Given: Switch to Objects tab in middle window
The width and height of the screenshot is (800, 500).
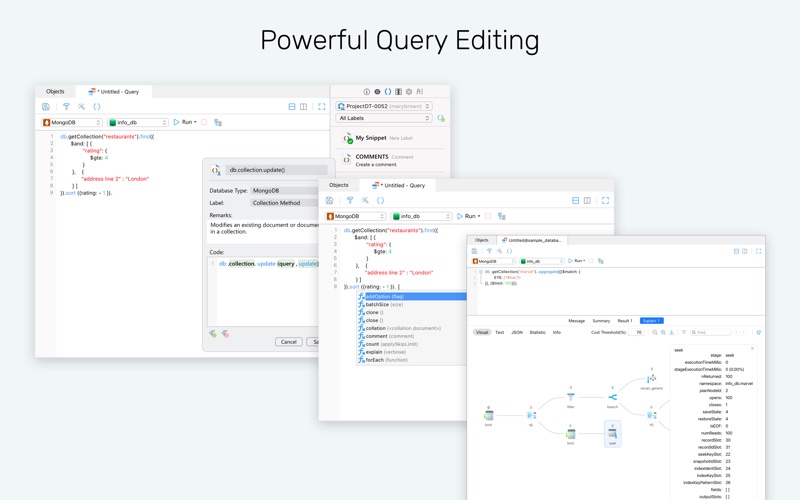Looking at the screenshot, I should (339, 185).
